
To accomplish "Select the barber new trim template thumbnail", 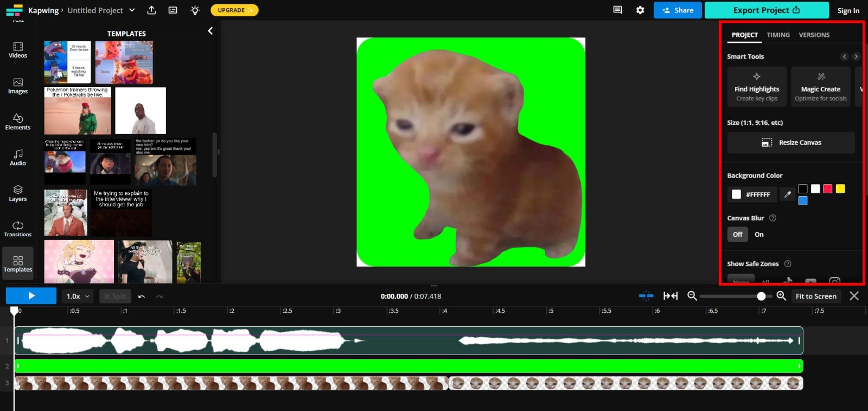I will [165, 162].
